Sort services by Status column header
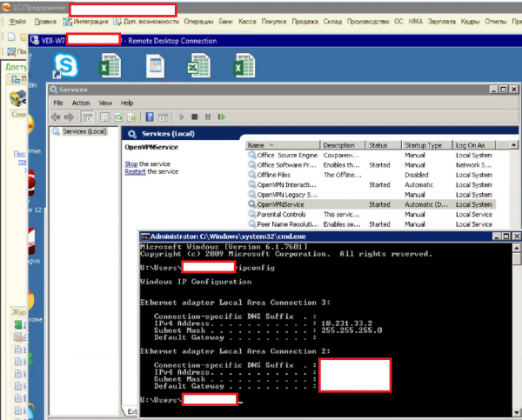522x420 pixels. pos(383,145)
